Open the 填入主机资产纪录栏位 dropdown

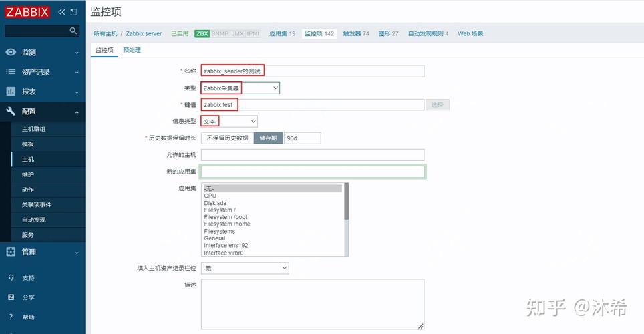click(x=245, y=269)
